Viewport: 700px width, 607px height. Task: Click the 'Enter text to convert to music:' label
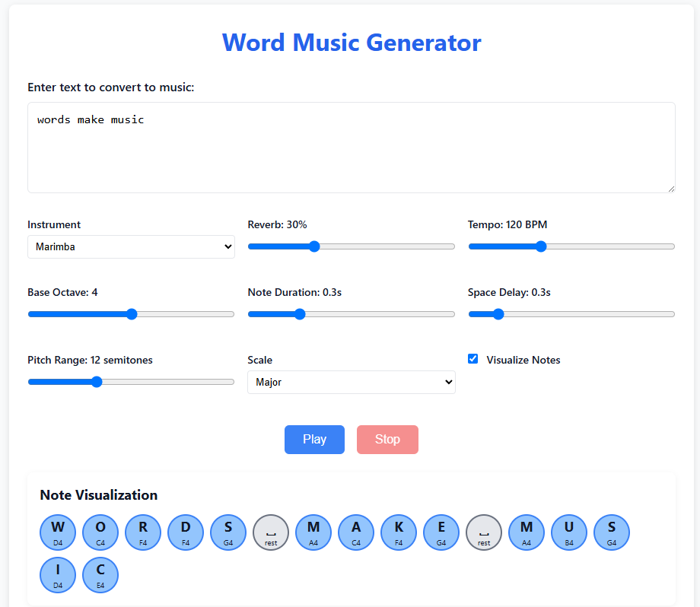click(x=111, y=87)
